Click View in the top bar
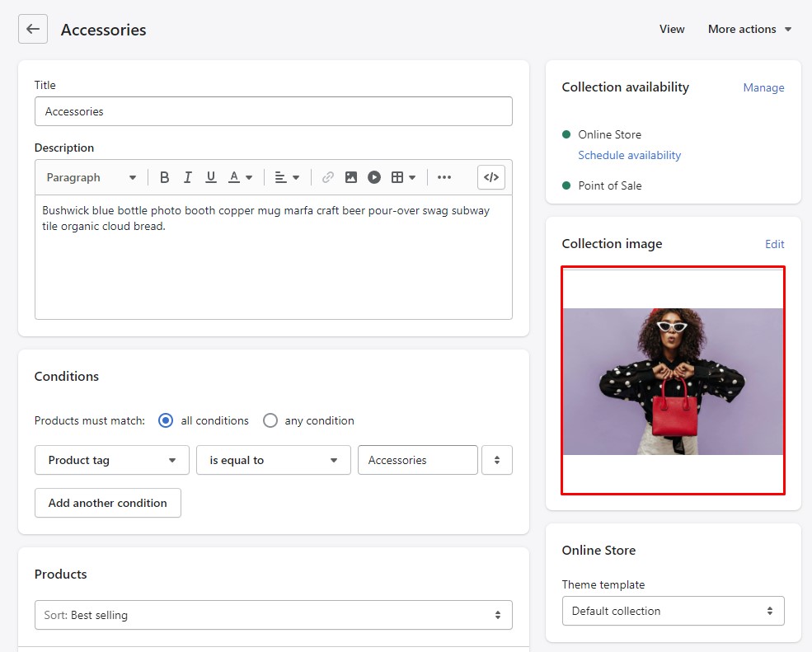The width and height of the screenshot is (812, 652). tap(672, 29)
